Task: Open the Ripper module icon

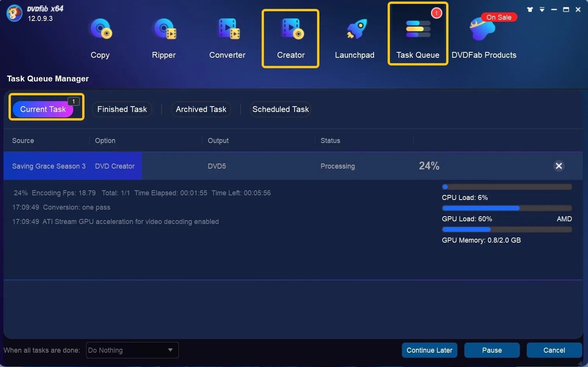Action: (x=164, y=29)
